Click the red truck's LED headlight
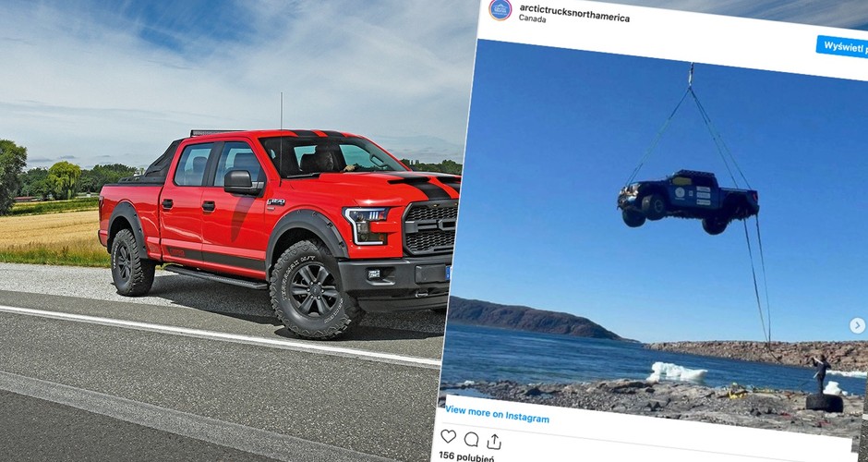 pyautogui.click(x=366, y=225)
